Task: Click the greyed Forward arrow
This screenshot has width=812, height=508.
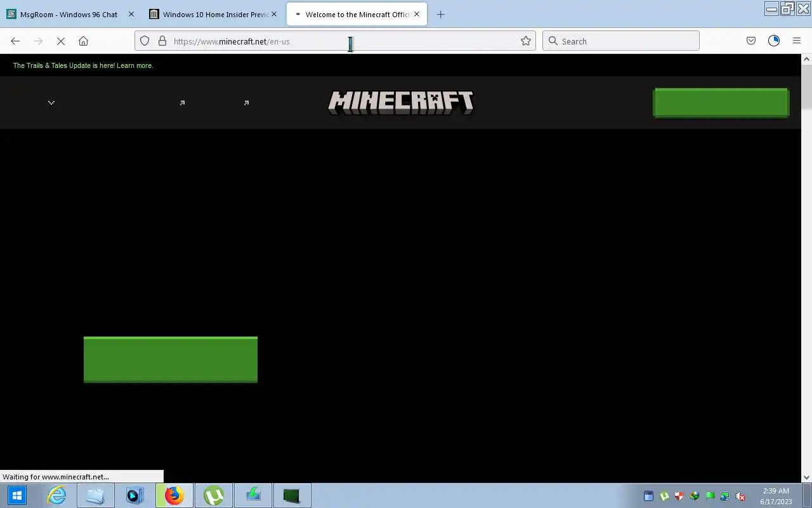Action: click(x=38, y=41)
